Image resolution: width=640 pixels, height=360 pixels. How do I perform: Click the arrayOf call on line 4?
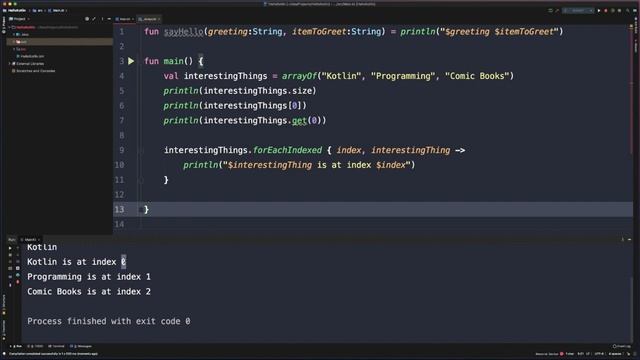tap(299, 76)
